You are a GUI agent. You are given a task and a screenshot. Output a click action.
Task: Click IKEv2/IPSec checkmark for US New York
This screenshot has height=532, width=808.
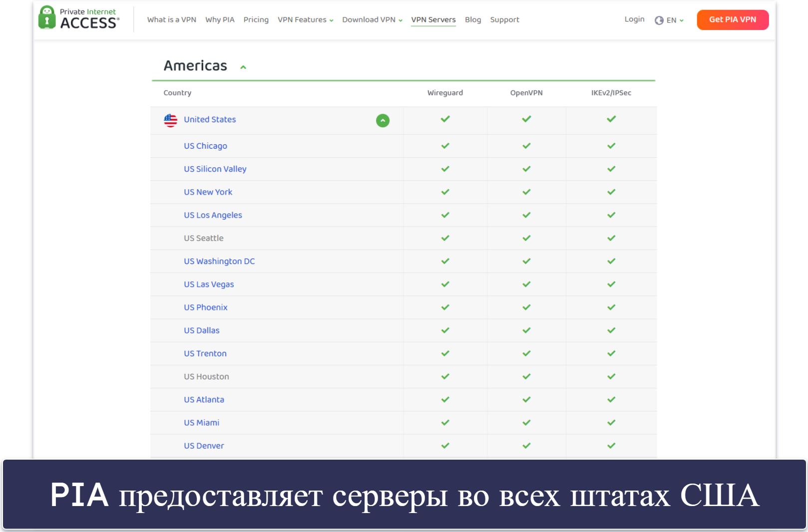click(x=611, y=192)
